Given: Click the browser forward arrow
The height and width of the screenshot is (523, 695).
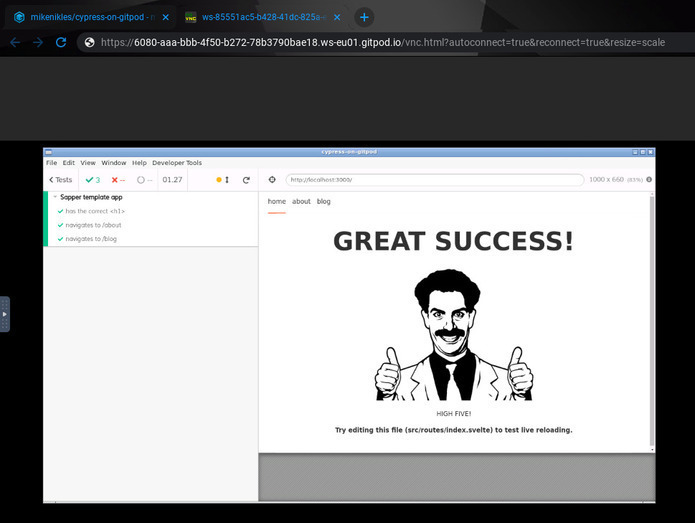Looking at the screenshot, I should 38,42.
